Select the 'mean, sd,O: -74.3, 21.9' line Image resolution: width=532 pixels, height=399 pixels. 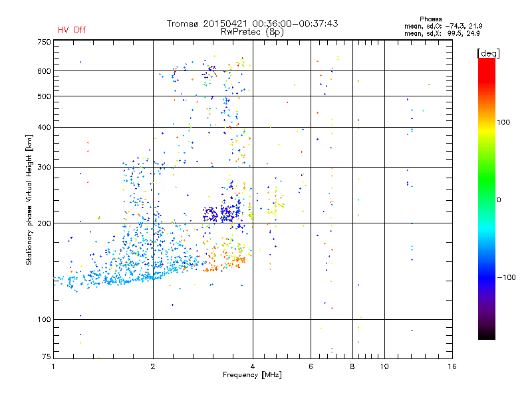(x=443, y=26)
